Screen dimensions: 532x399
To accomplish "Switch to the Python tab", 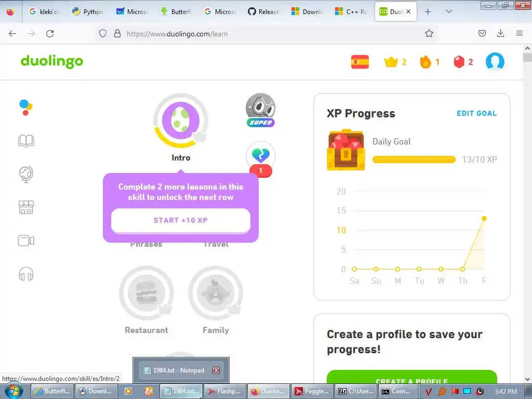I will (x=88, y=11).
